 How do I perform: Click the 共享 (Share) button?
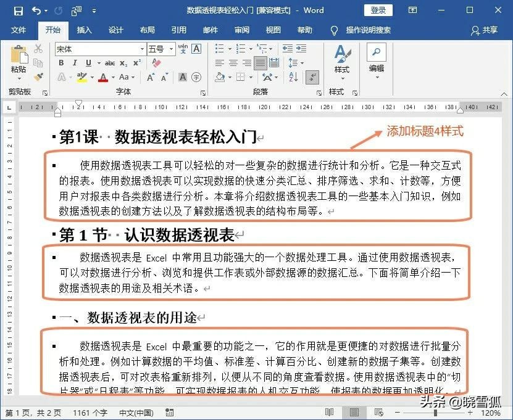coord(485,30)
